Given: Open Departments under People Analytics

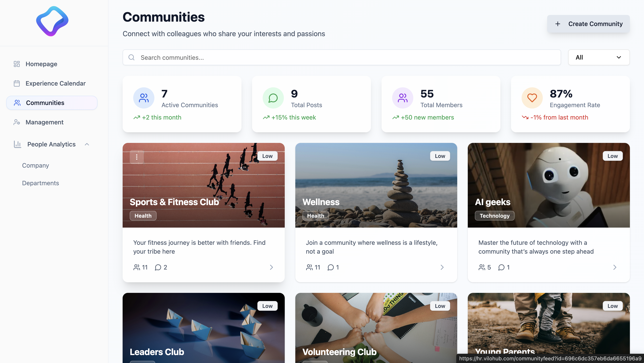Looking at the screenshot, I should (41, 183).
